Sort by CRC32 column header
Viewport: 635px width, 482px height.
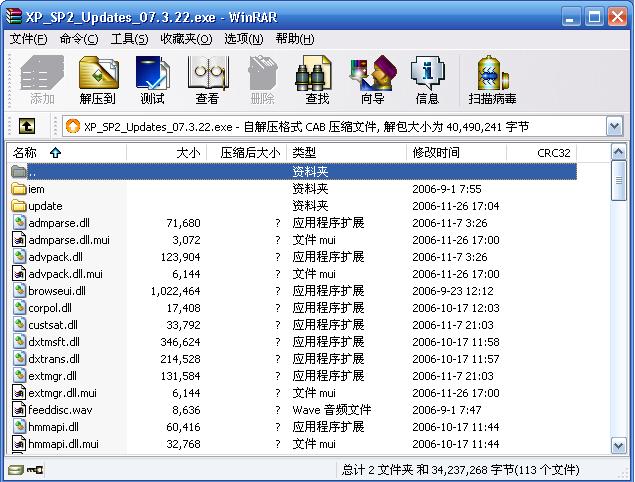click(x=541, y=153)
